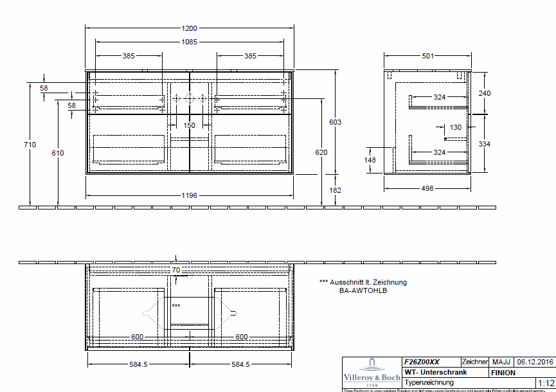The image size is (556, 392).
Task: Pick the 603 cabinet height dimension
Action: click(335, 122)
